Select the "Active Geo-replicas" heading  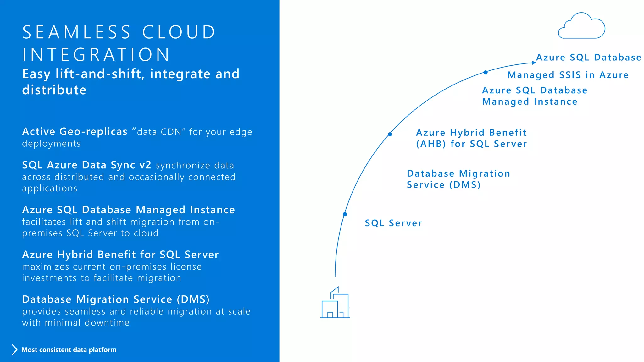[75, 131]
